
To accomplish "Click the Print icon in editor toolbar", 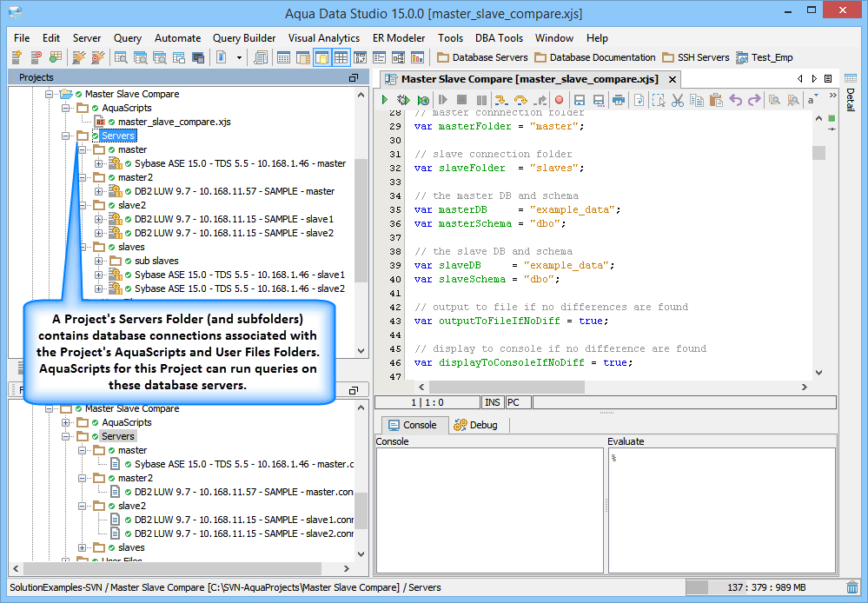I will point(619,100).
